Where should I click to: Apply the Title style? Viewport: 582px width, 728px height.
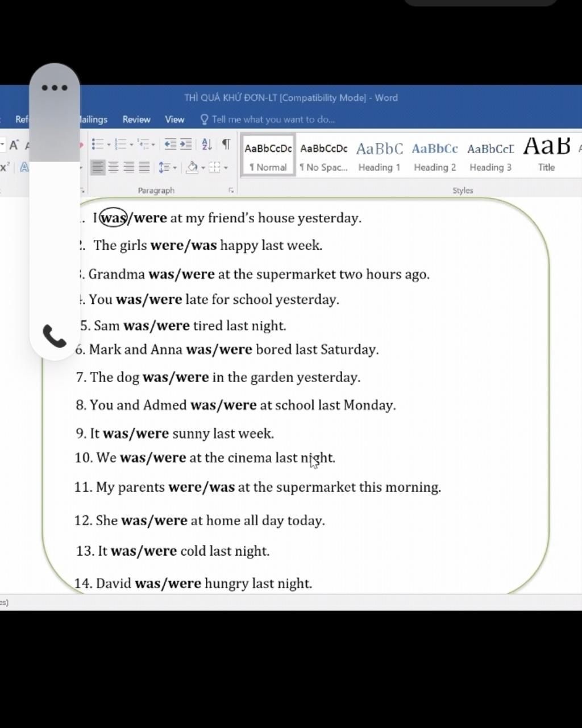(546, 155)
